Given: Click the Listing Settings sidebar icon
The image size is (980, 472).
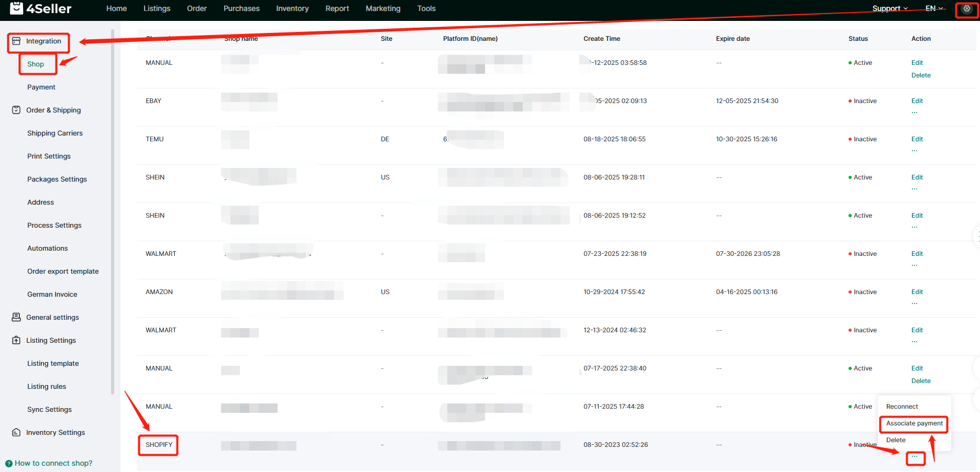Looking at the screenshot, I should pyautogui.click(x=16, y=340).
